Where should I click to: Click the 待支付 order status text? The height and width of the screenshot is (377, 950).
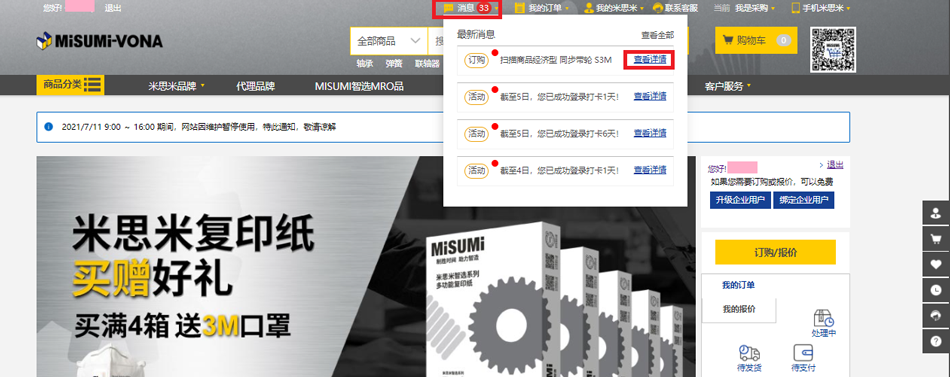(803, 367)
